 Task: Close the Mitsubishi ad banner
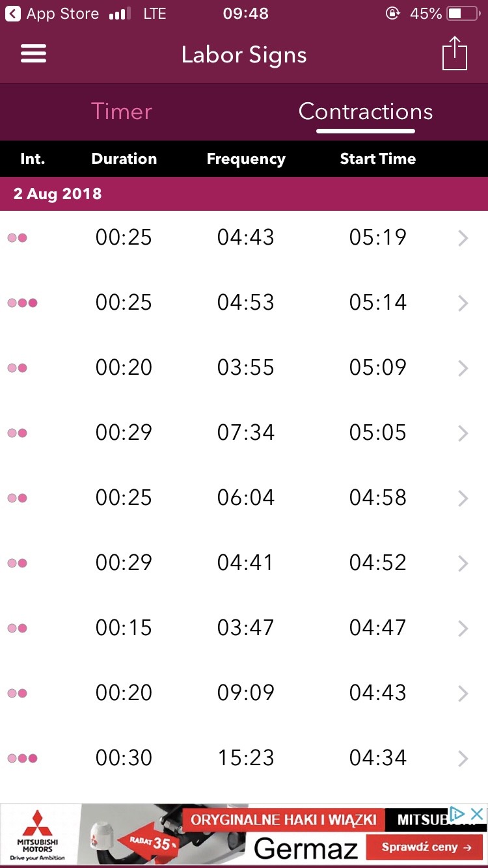click(x=477, y=814)
